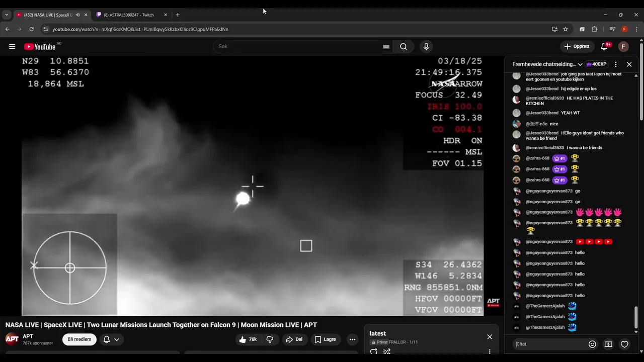Click the video player to pause
This screenshot has height=362, width=644.
pos(253,186)
